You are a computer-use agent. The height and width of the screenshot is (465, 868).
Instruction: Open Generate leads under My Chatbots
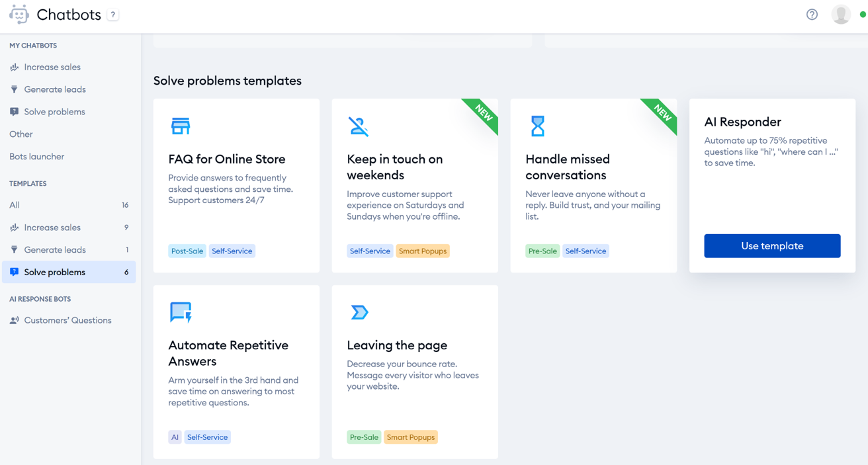point(55,89)
